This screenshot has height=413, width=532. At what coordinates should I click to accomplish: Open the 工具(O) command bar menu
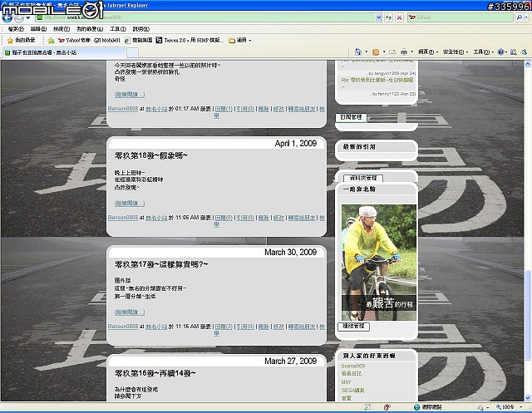[483, 52]
